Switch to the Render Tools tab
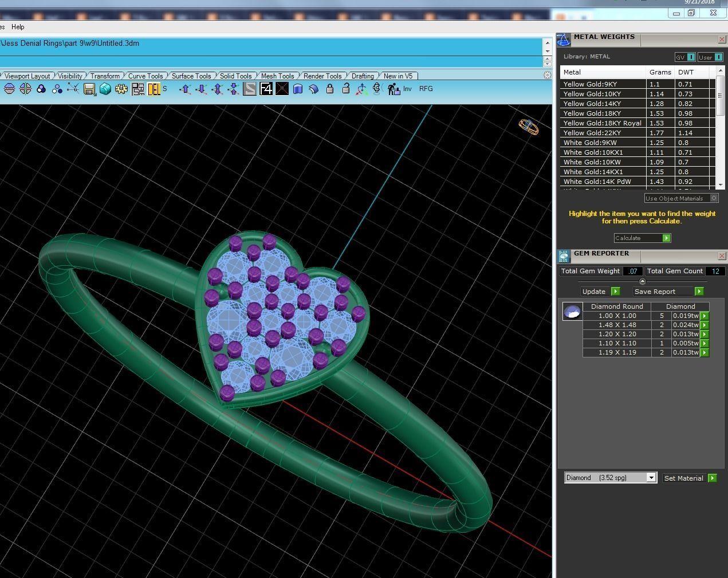 coord(322,76)
